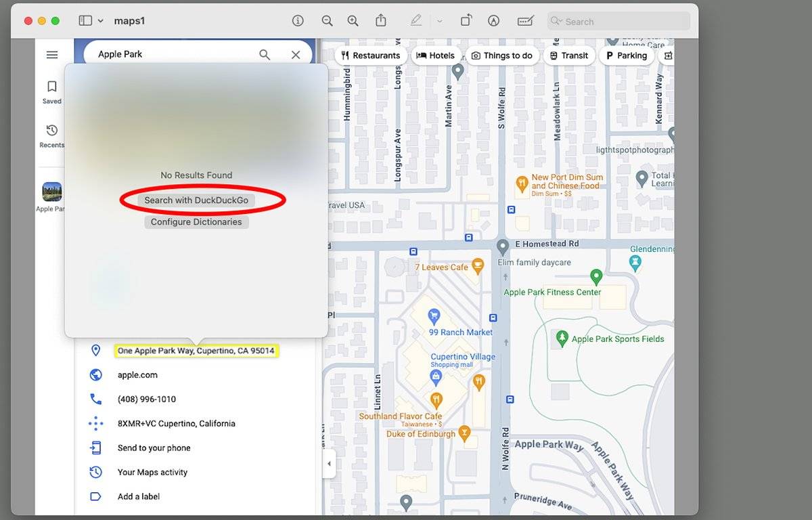Toggle the Parking filter chip
Viewport: 812px width, 520px height.
pos(626,56)
